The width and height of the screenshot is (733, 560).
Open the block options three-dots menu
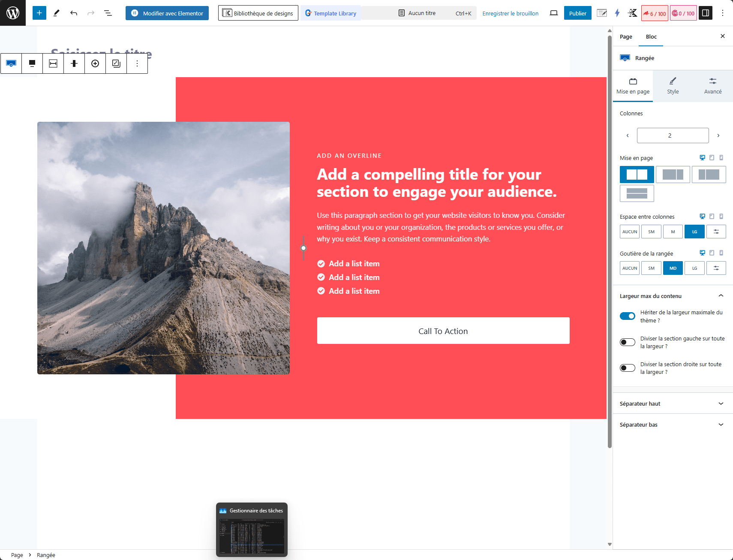pyautogui.click(x=137, y=63)
